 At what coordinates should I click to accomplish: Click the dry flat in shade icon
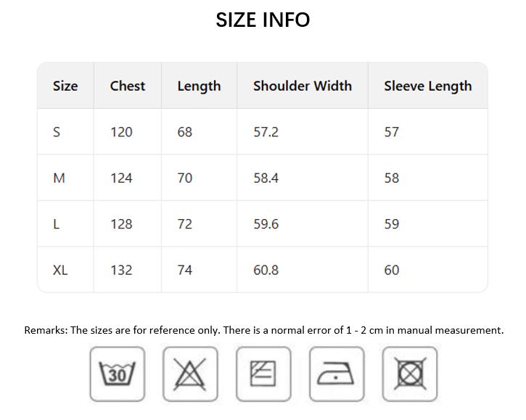[x=263, y=374]
